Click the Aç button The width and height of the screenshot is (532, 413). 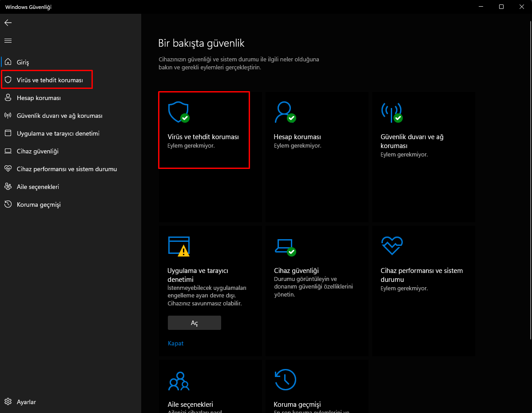coord(195,323)
